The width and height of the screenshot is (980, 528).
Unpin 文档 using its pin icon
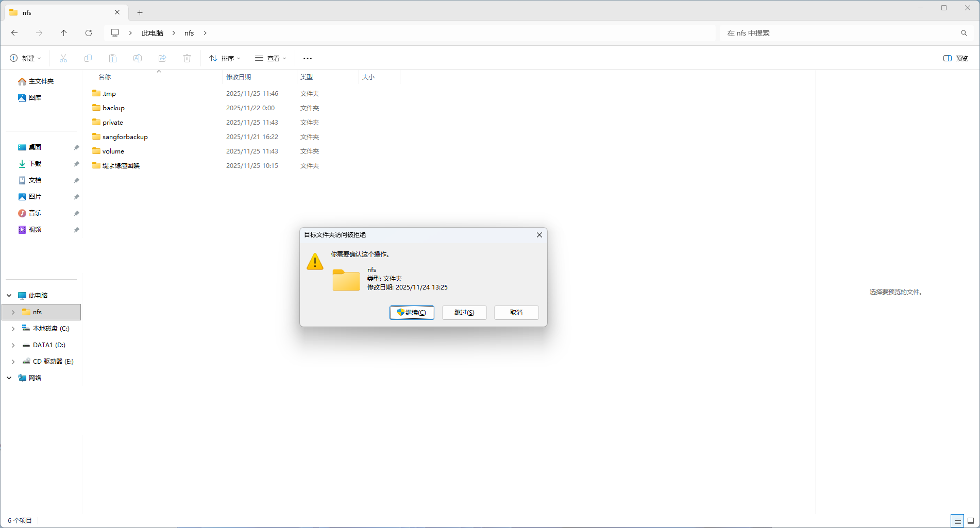click(76, 180)
